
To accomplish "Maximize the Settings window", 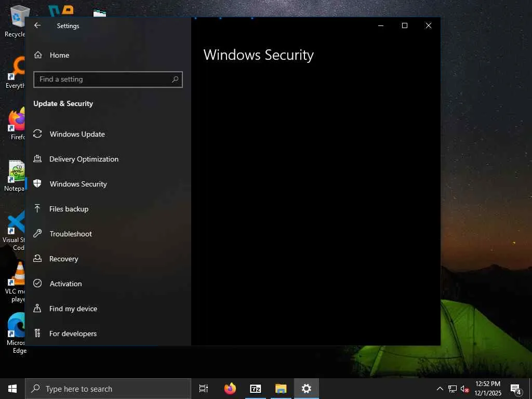I will point(404,25).
